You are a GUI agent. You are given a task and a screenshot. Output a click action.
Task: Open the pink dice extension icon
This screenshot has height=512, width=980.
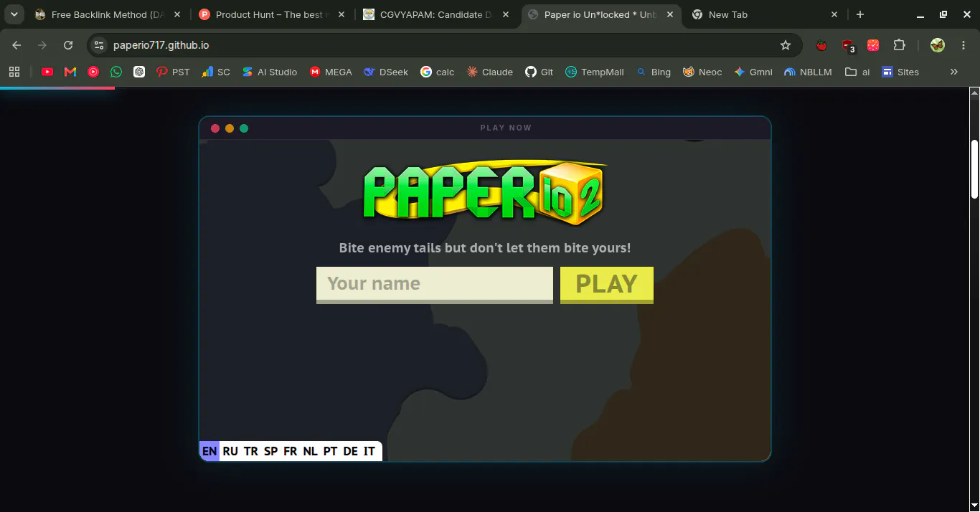[x=873, y=45]
